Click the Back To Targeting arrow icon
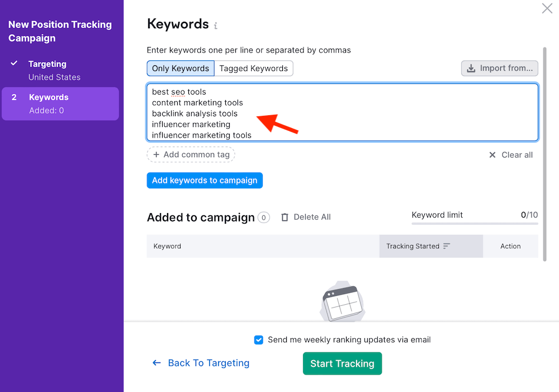 point(157,363)
